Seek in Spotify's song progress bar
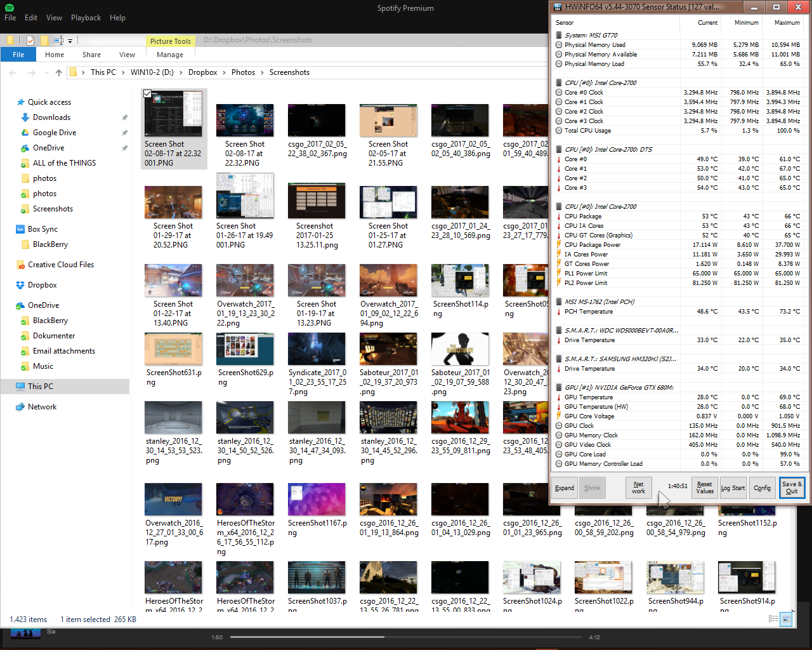Viewport: 812px width, 650px height. point(407,637)
